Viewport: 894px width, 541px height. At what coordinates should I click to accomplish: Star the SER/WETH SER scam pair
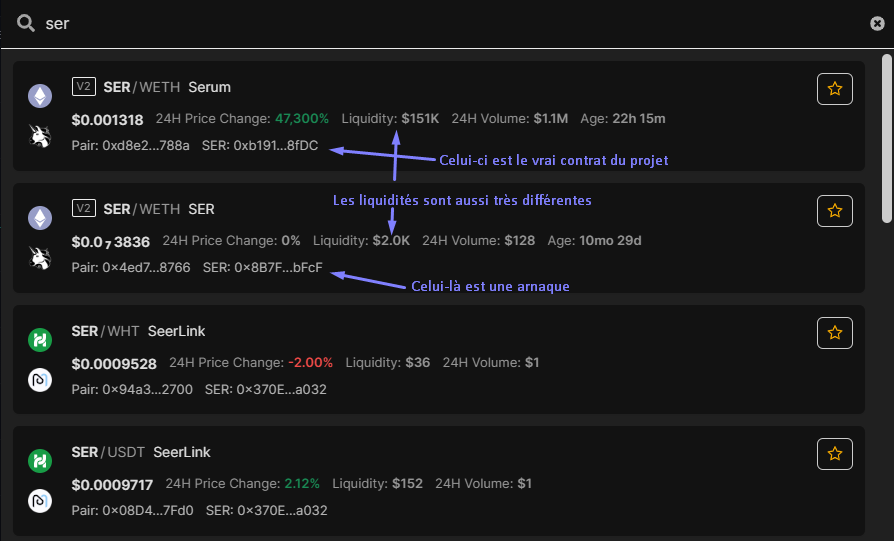coord(835,211)
